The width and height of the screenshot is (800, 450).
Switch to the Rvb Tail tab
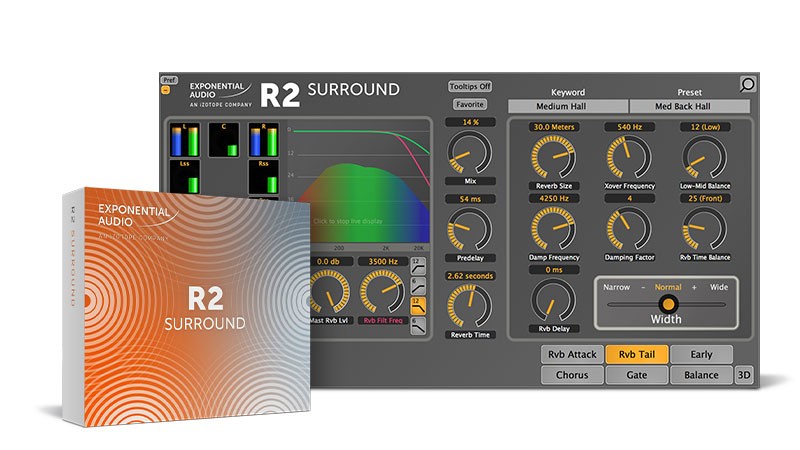click(637, 354)
